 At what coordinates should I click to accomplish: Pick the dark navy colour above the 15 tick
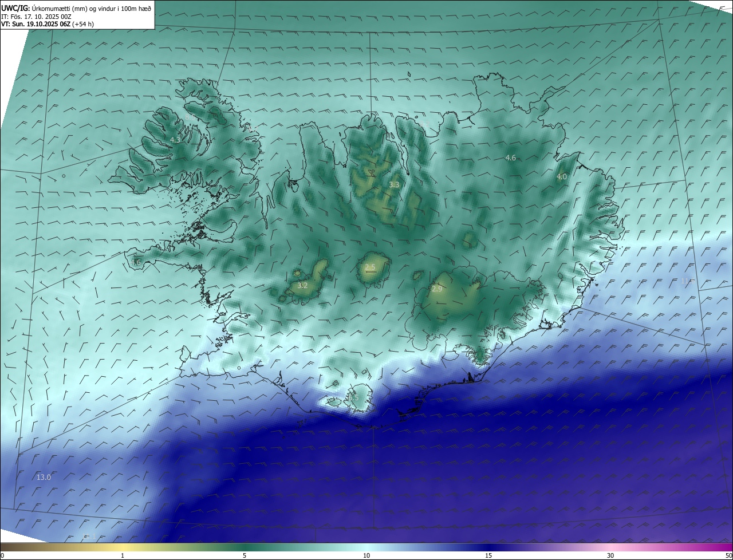pyautogui.click(x=488, y=547)
